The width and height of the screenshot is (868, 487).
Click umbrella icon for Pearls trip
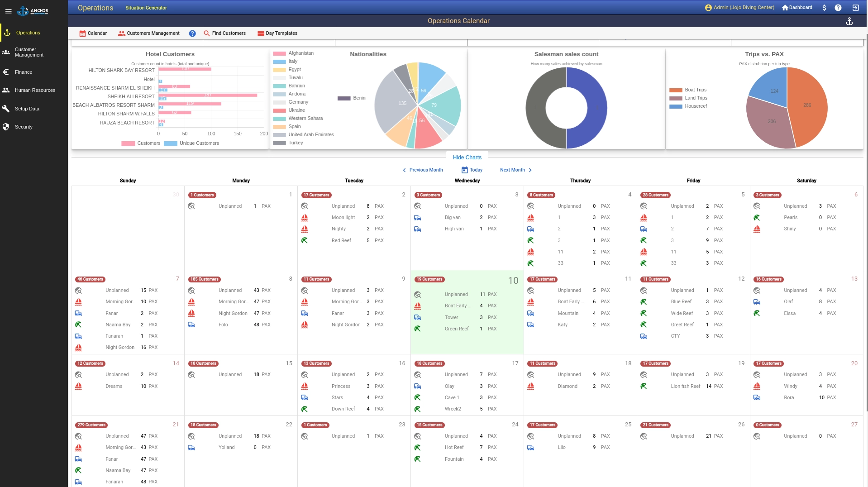click(x=757, y=218)
